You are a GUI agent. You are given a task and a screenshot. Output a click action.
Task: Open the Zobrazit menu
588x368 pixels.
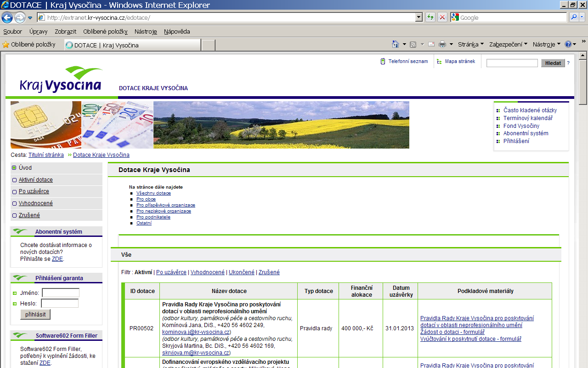[x=66, y=32]
